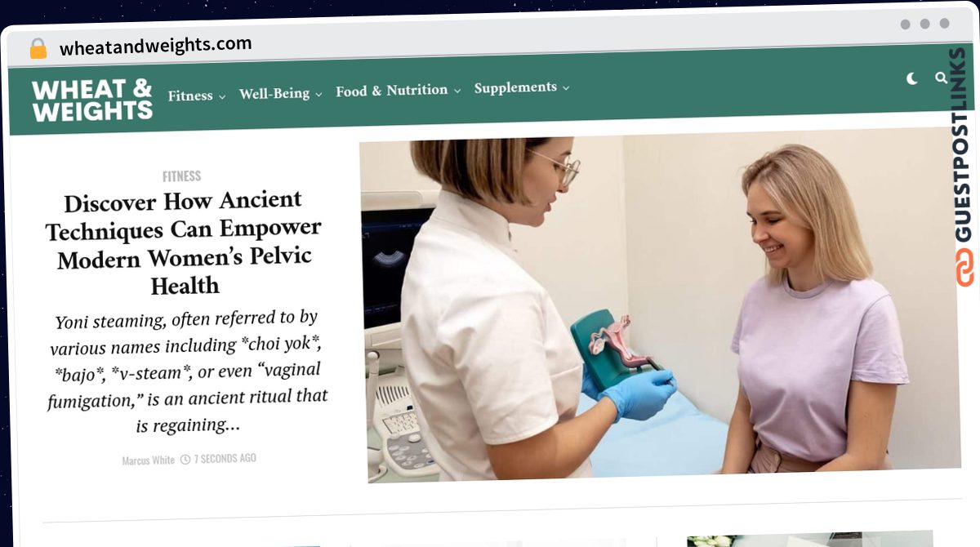Open the Food & Nutrition menu item

[x=391, y=91]
